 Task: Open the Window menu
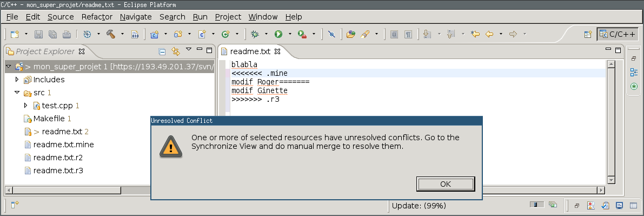click(263, 17)
